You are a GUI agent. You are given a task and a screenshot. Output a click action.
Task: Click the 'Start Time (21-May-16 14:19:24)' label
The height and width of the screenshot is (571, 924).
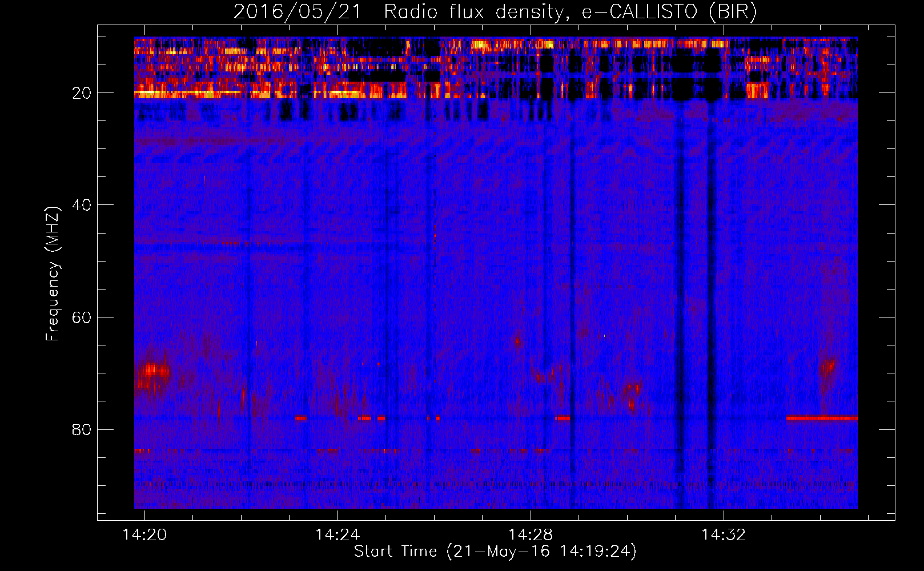tap(495, 552)
